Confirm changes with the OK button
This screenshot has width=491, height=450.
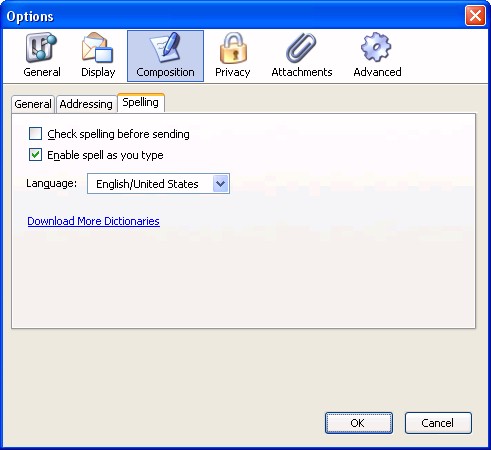pyautogui.click(x=359, y=423)
